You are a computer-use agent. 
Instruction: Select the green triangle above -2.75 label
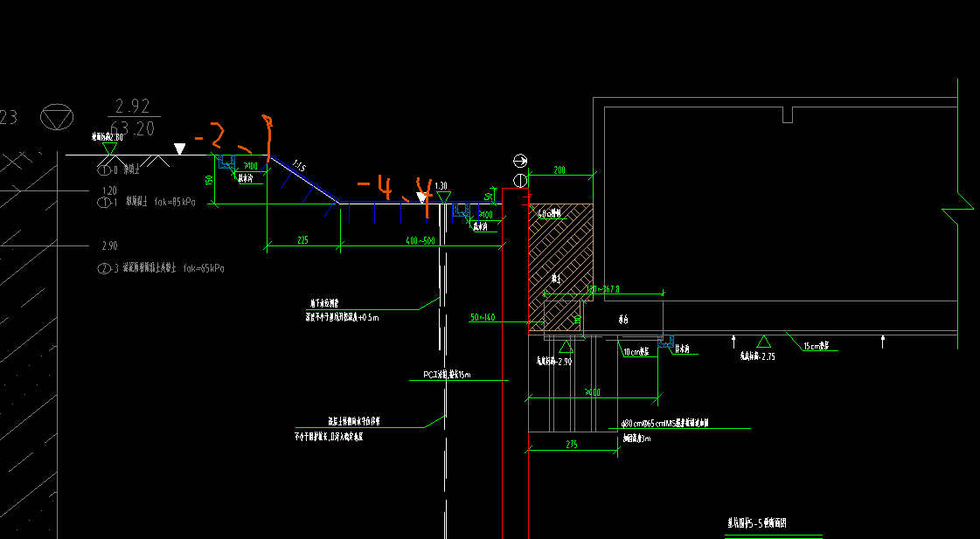[x=763, y=342]
